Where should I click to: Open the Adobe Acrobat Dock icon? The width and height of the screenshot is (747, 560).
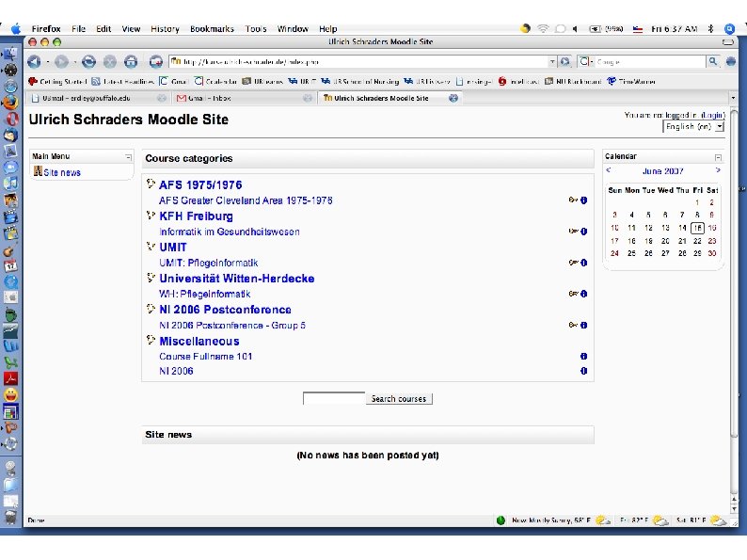(10, 378)
